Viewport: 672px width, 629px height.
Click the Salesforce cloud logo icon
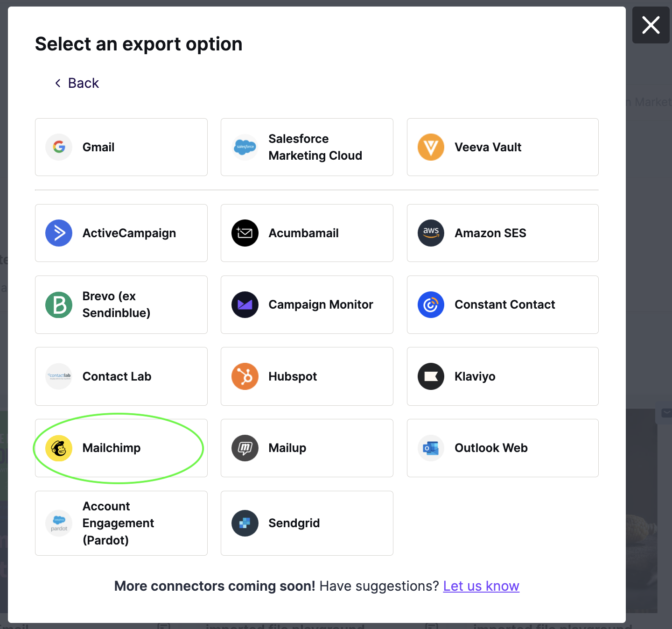(x=245, y=147)
